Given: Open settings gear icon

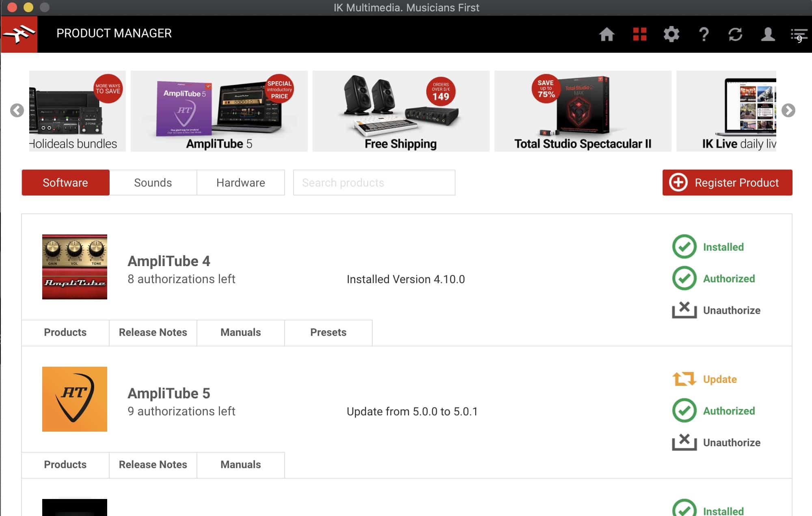Looking at the screenshot, I should pos(671,34).
